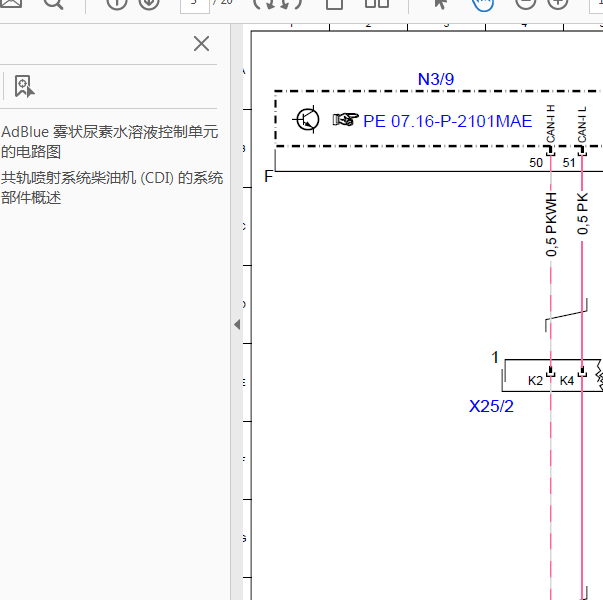Zoom in with the plus icon

[558, 3]
